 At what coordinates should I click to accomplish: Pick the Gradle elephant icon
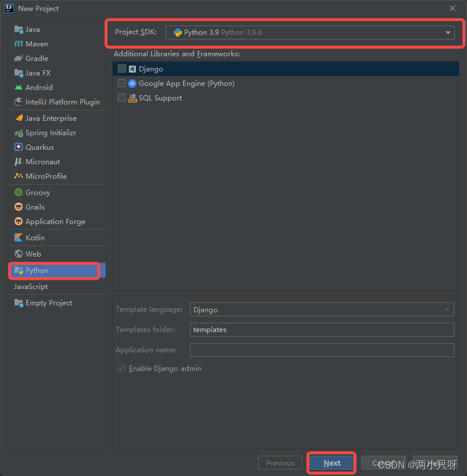point(19,58)
